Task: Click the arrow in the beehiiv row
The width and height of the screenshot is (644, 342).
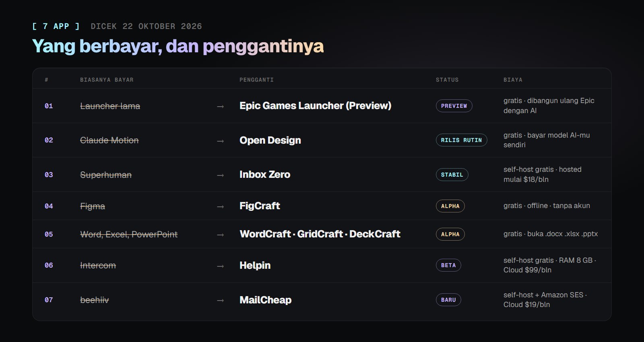Action: click(220, 300)
